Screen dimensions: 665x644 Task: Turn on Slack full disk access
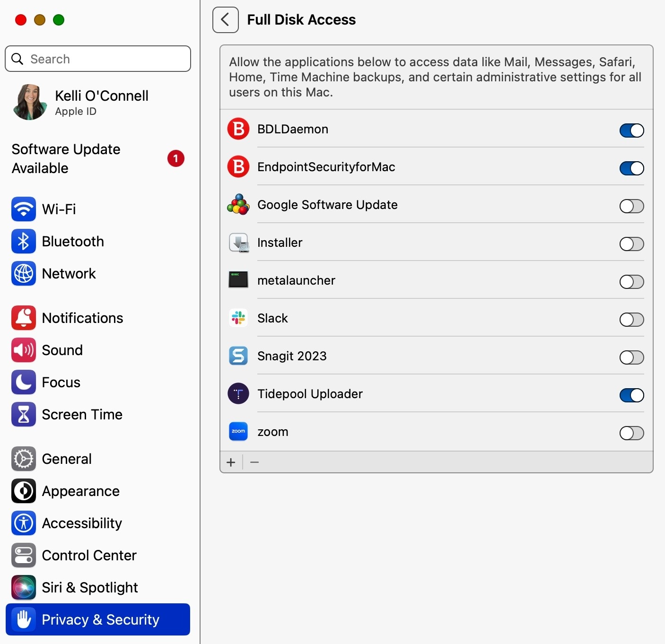coord(632,320)
